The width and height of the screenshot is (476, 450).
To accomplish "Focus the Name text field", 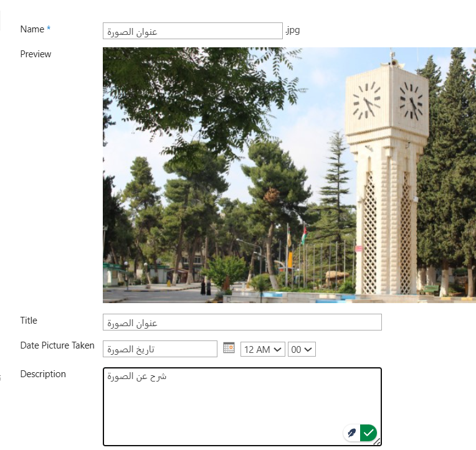I will (193, 31).
